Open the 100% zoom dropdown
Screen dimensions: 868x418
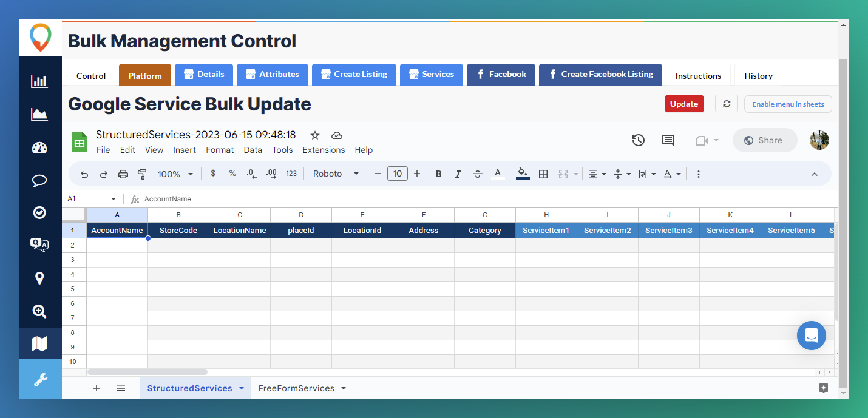tap(175, 174)
